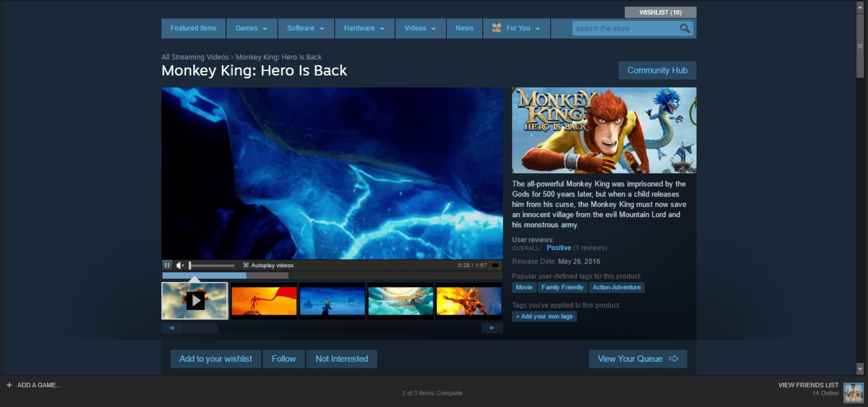This screenshot has width=868, height=407.
Task: Open the Wishlist (10) button
Action: point(660,12)
